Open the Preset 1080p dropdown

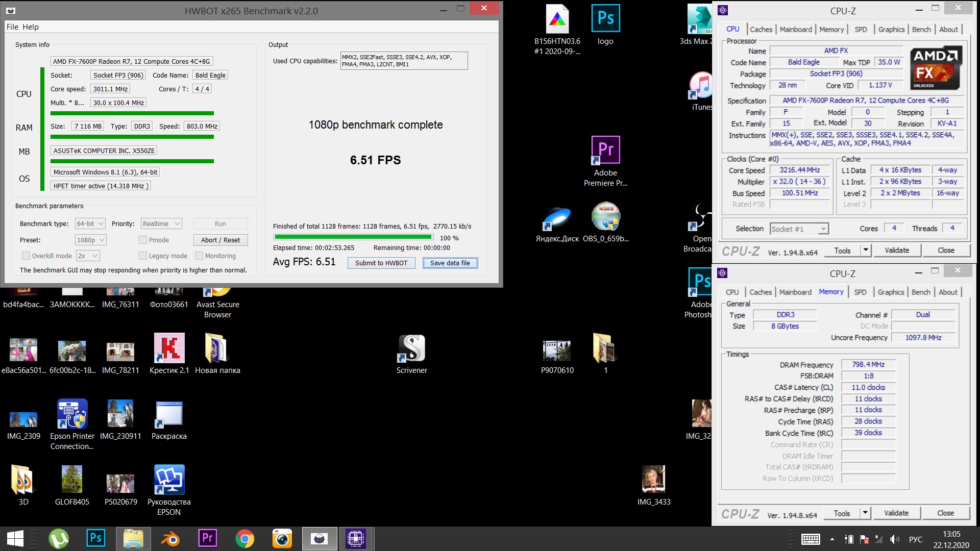click(x=90, y=240)
